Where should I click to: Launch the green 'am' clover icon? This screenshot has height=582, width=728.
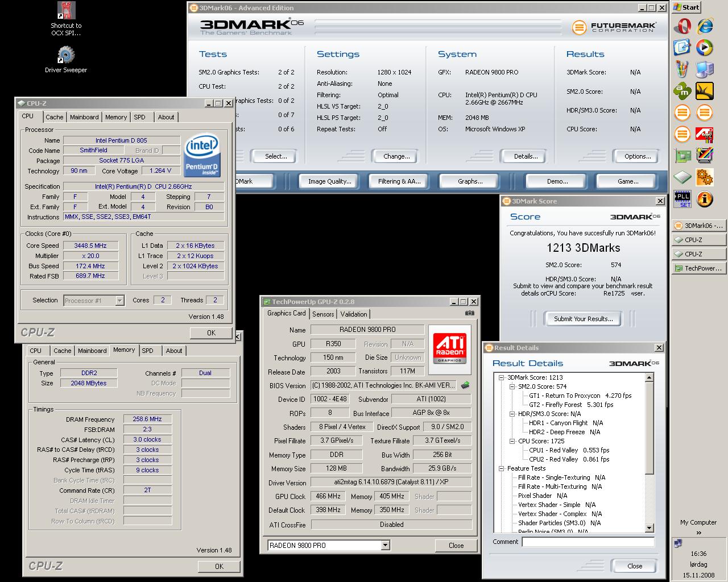point(682,91)
